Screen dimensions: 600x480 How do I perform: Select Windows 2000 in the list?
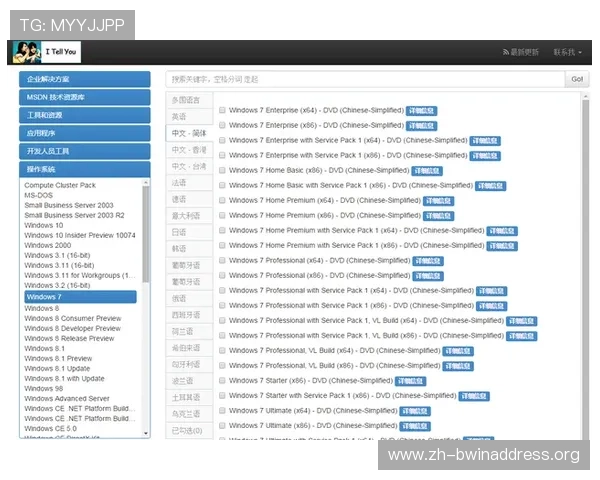pyautogui.click(x=47, y=245)
